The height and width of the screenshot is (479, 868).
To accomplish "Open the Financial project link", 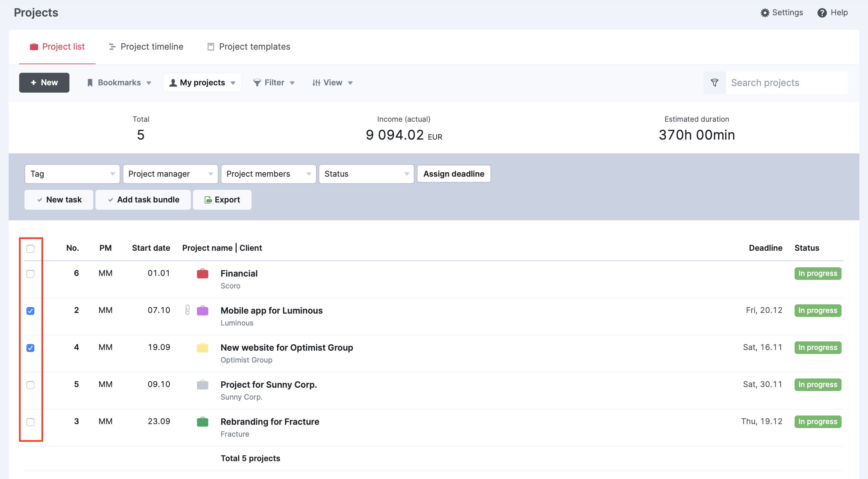I will pos(239,274).
